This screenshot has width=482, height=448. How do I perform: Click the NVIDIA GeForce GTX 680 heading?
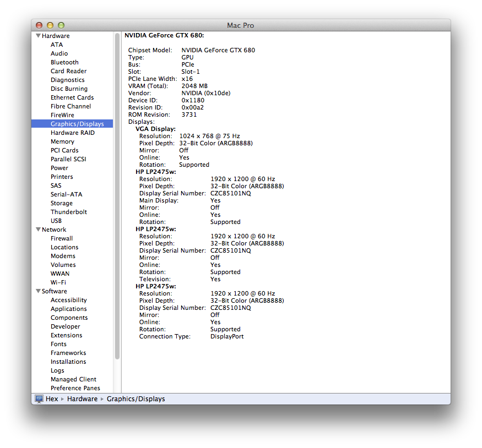coord(164,35)
